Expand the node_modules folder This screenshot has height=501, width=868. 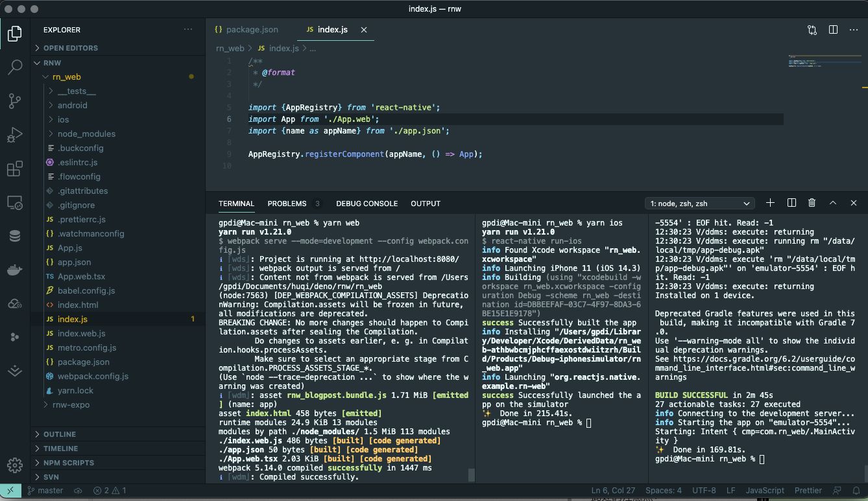118,134
